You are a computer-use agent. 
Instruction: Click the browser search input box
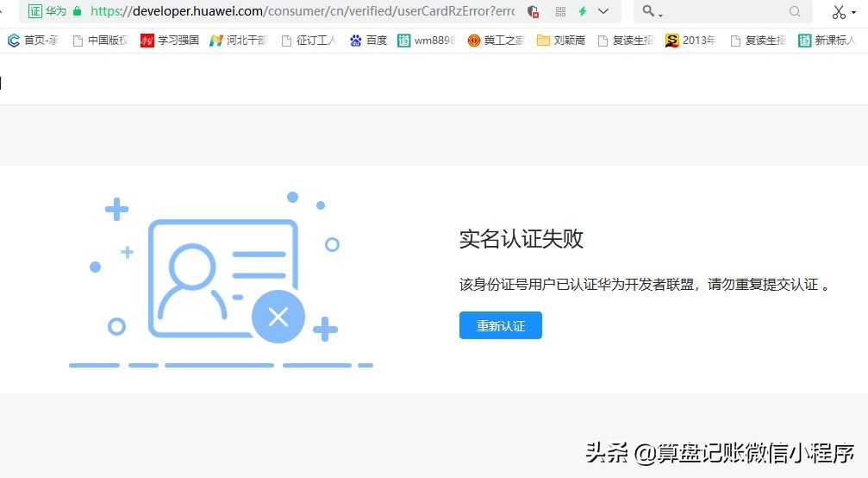tap(725, 11)
